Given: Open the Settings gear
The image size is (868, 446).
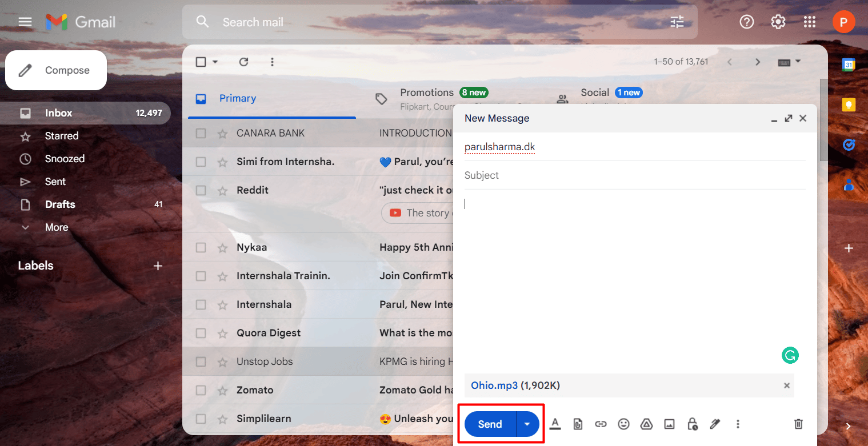Looking at the screenshot, I should coord(778,22).
